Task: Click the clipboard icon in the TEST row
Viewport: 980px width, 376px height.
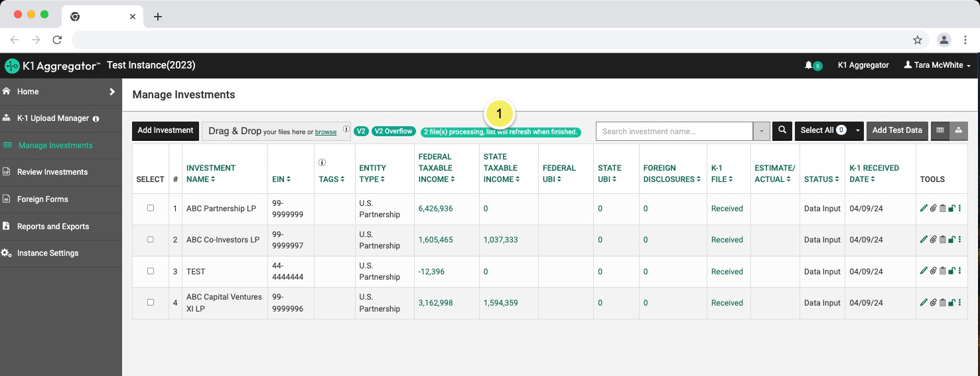Action: (942, 271)
